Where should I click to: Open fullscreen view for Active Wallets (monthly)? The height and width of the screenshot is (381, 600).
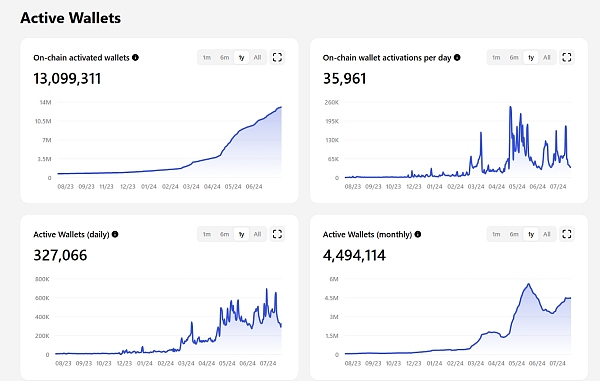[567, 234]
